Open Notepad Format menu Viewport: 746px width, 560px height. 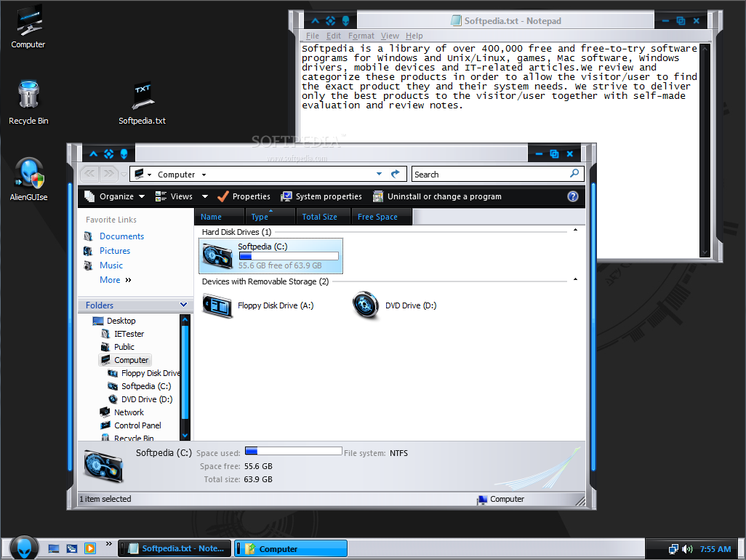click(361, 36)
